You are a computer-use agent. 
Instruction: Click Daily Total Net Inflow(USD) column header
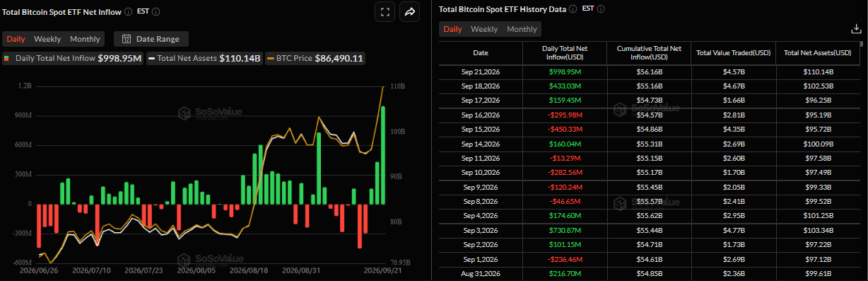pyautogui.click(x=565, y=53)
